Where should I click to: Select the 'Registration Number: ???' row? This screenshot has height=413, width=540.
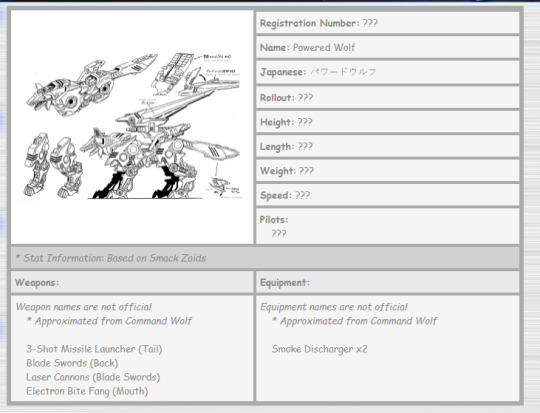[387, 23]
